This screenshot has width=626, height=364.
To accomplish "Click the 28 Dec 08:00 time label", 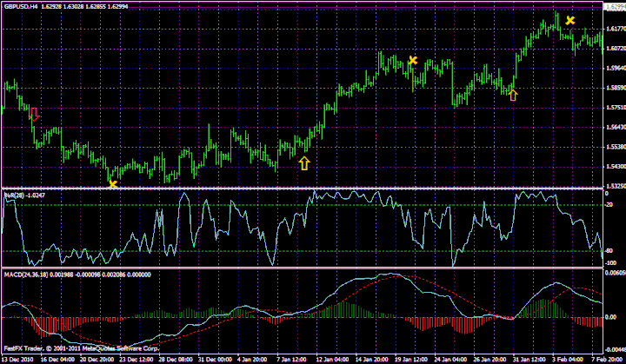I will click(175, 360).
